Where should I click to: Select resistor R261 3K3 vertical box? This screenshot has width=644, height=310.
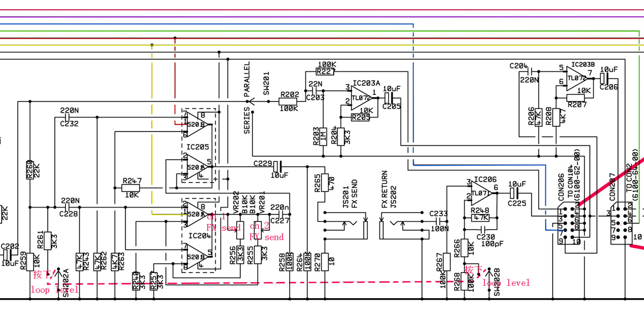click(47, 241)
